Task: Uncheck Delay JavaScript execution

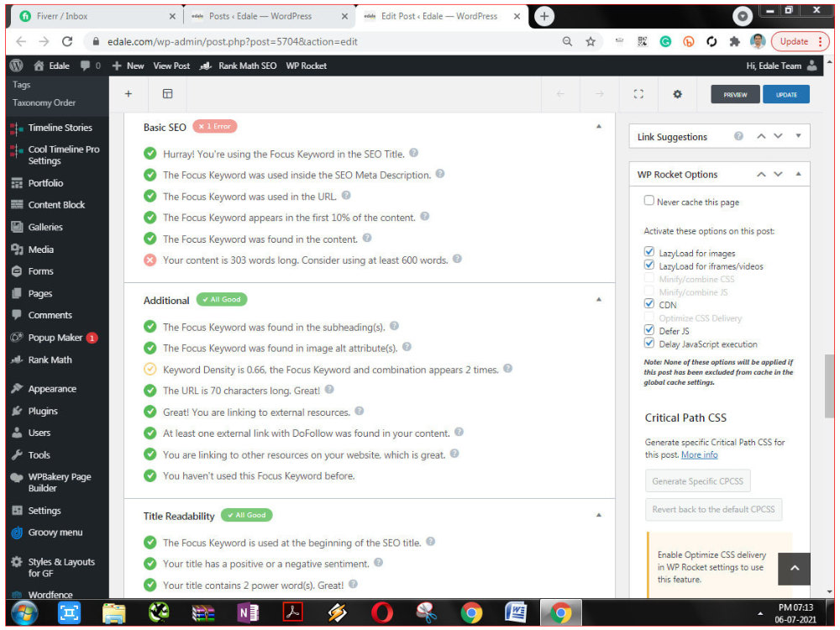Action: point(649,343)
